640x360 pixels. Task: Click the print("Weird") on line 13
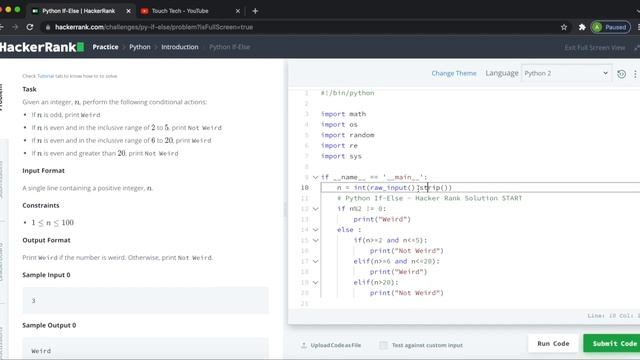point(382,219)
